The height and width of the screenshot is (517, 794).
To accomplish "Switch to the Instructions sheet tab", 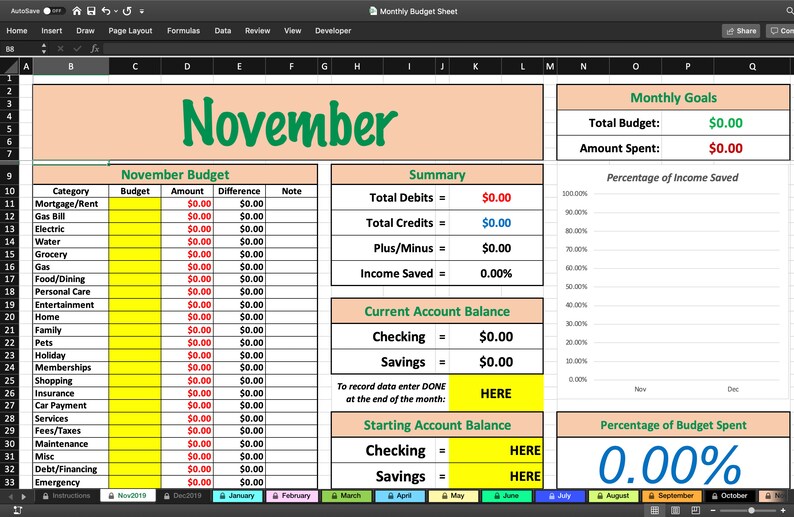I will [66, 496].
